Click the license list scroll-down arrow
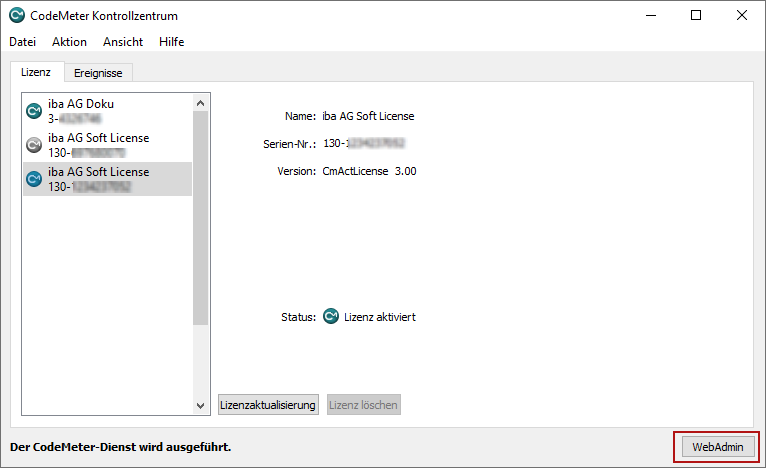The width and height of the screenshot is (766, 468). coord(200,405)
